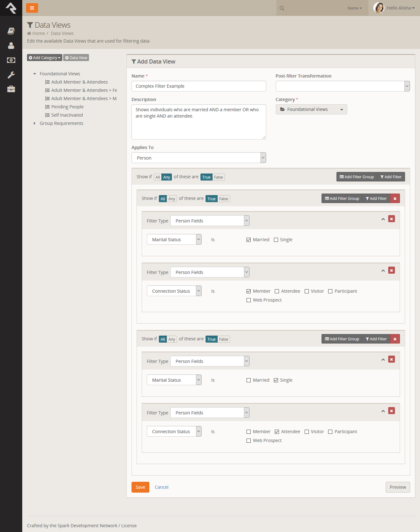The width and height of the screenshot is (420, 532).
Task: Click the Save button
Action: [x=140, y=487]
